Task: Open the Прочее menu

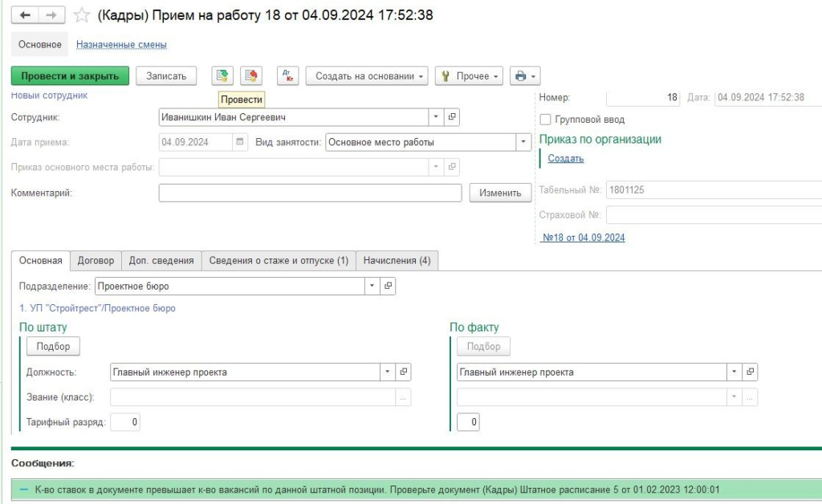Action: point(469,75)
